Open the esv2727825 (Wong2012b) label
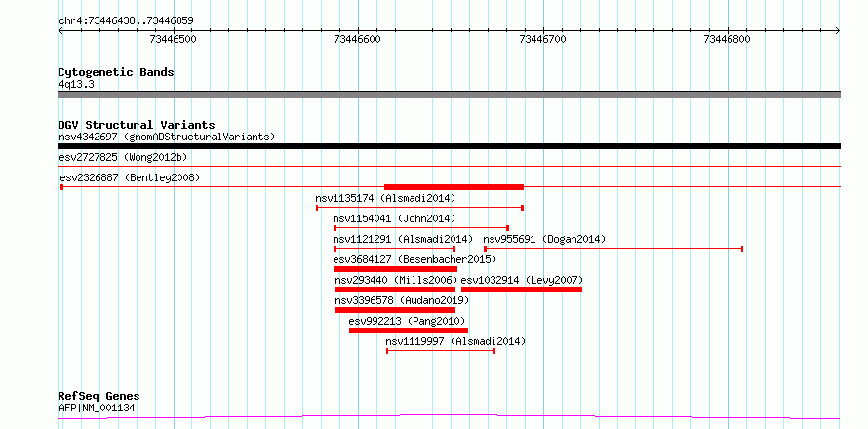Viewport: 868px width, 429px height. pyautogui.click(x=123, y=157)
